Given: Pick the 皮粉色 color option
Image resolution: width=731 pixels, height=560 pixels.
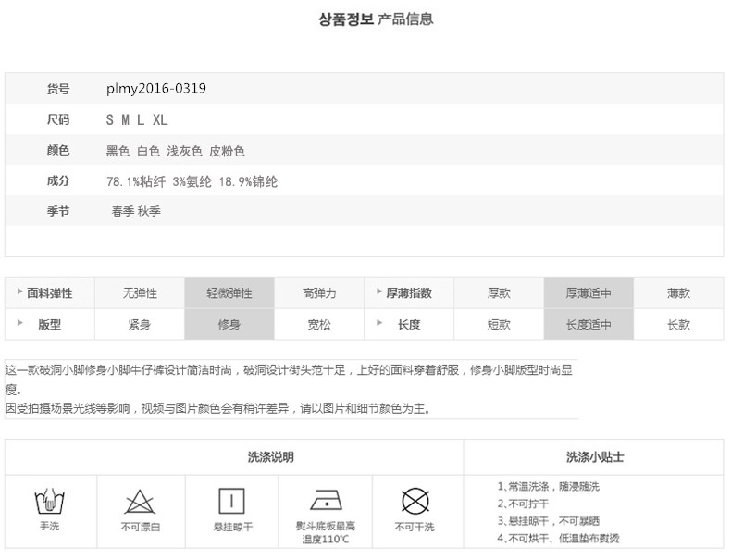Looking at the screenshot, I should click(227, 151).
